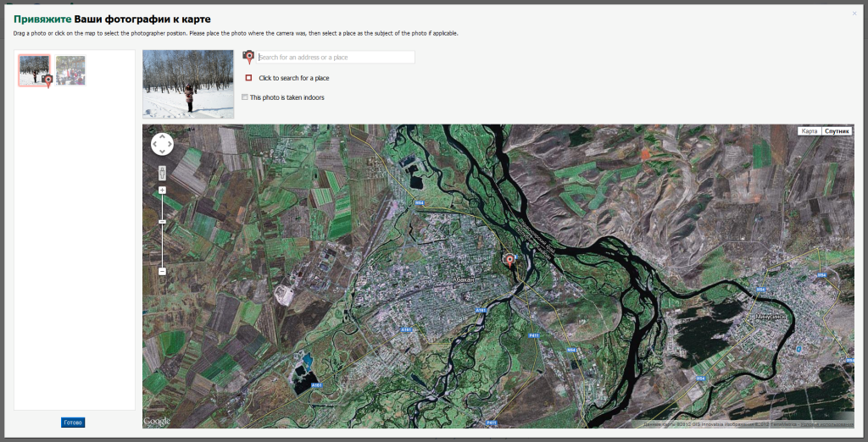Click the camera pin beside search field
The width and height of the screenshot is (868, 442).
[248, 57]
